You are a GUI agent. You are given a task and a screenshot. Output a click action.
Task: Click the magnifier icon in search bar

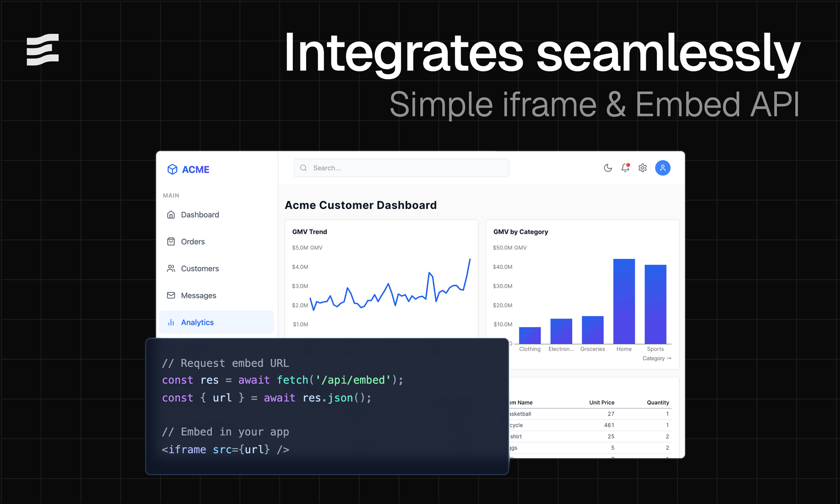tap(303, 168)
